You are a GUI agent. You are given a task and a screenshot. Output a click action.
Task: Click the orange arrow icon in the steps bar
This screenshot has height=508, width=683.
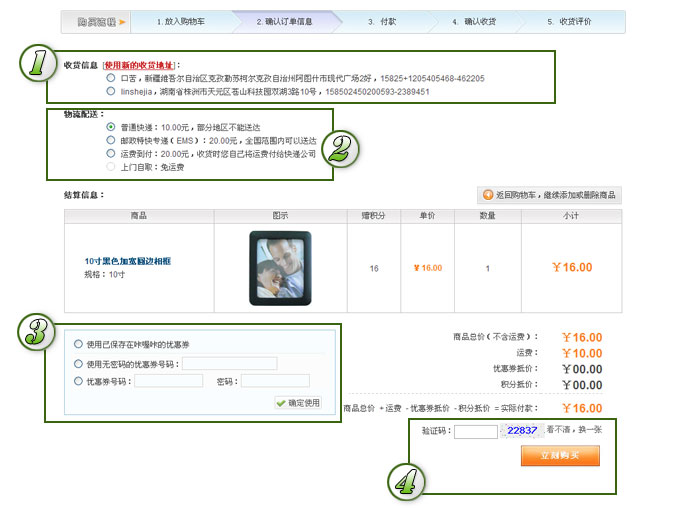click(122, 22)
